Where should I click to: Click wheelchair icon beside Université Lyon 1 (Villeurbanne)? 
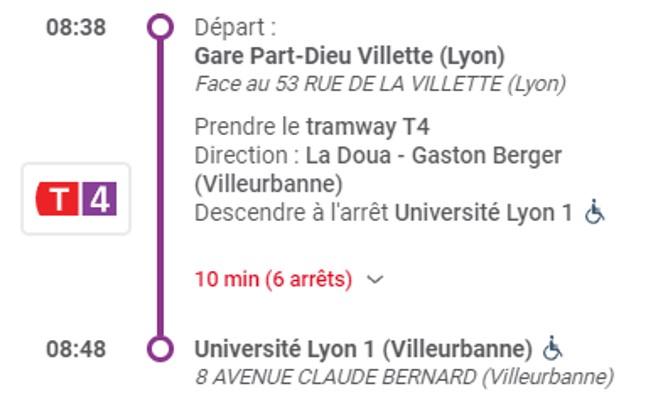(553, 347)
